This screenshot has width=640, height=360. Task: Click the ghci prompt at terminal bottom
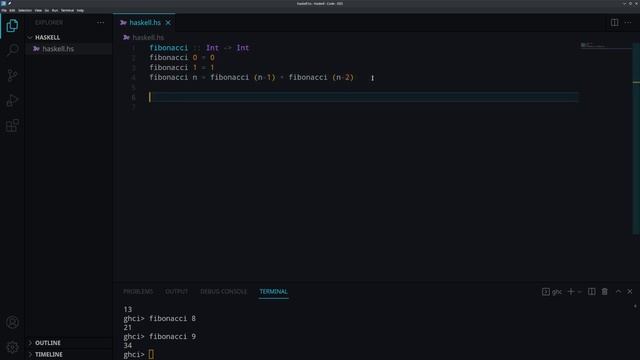[x=133, y=354]
